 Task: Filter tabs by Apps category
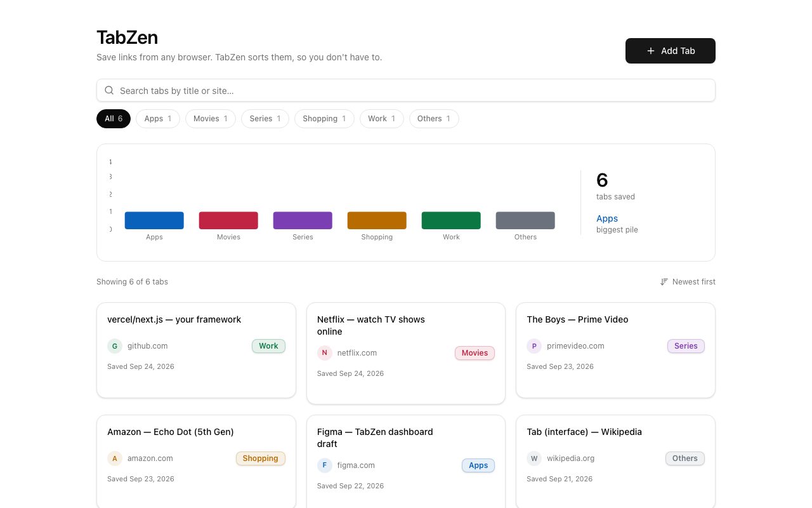[158, 119]
